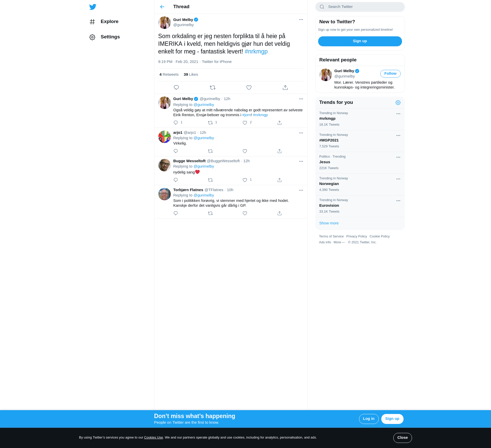This screenshot has width=491, height=448.
Task: Share Bugge Wesseltoft's 'nydelig sang' tweet
Action: pyautogui.click(x=280, y=180)
